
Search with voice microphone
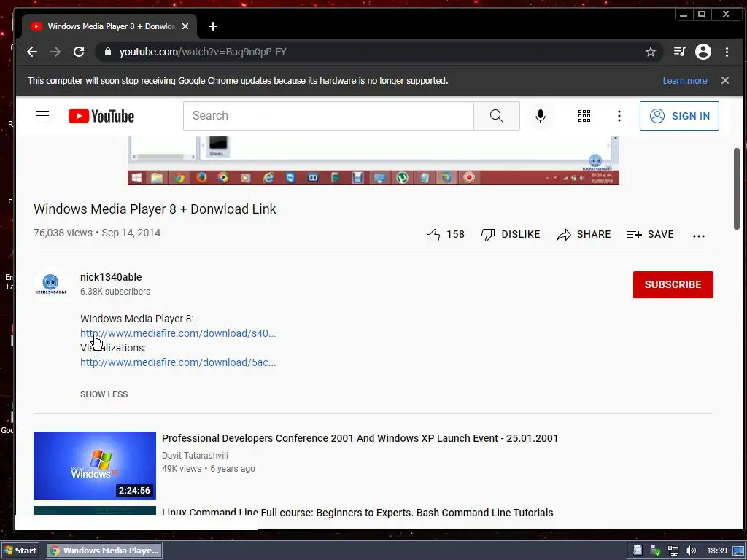click(x=541, y=116)
